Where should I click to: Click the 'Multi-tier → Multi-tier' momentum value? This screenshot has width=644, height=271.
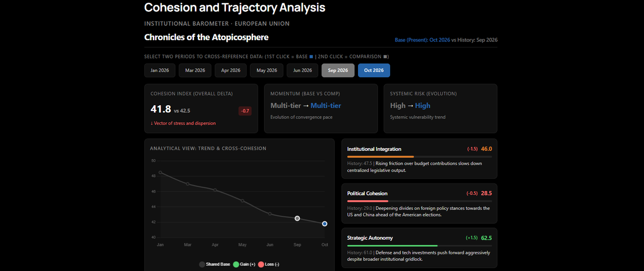306,106
